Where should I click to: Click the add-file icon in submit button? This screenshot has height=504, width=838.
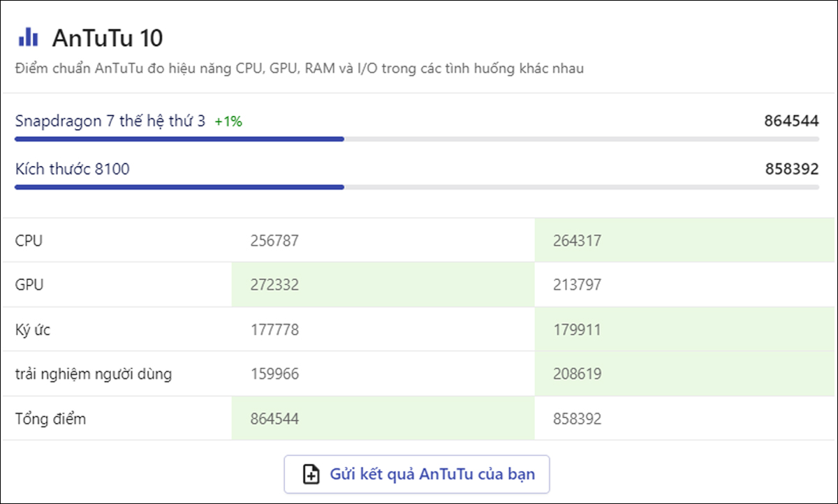[x=310, y=475]
